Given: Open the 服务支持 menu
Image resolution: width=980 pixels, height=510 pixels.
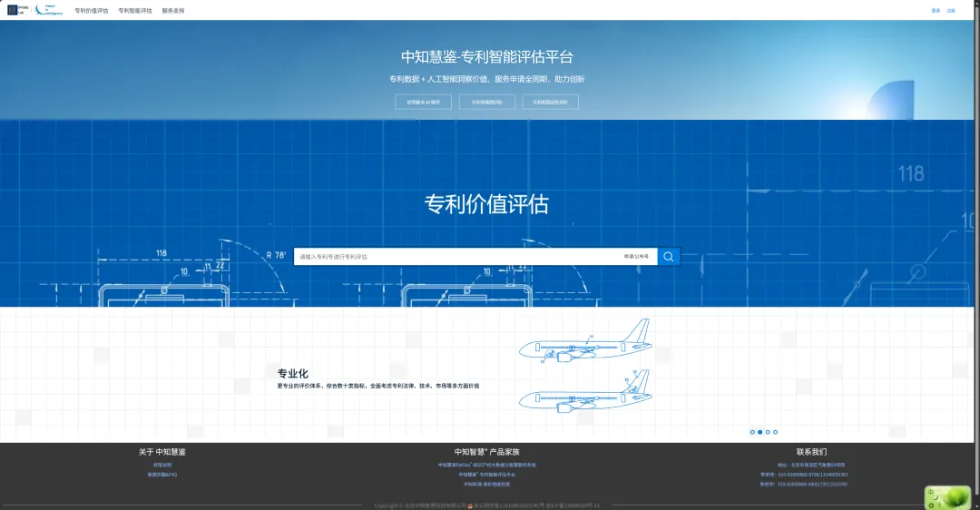Looking at the screenshot, I should coord(173,11).
